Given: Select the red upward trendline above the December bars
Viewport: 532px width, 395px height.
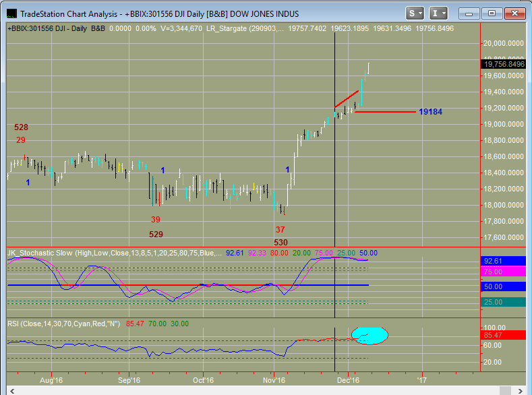Looking at the screenshot, I should tap(347, 99).
